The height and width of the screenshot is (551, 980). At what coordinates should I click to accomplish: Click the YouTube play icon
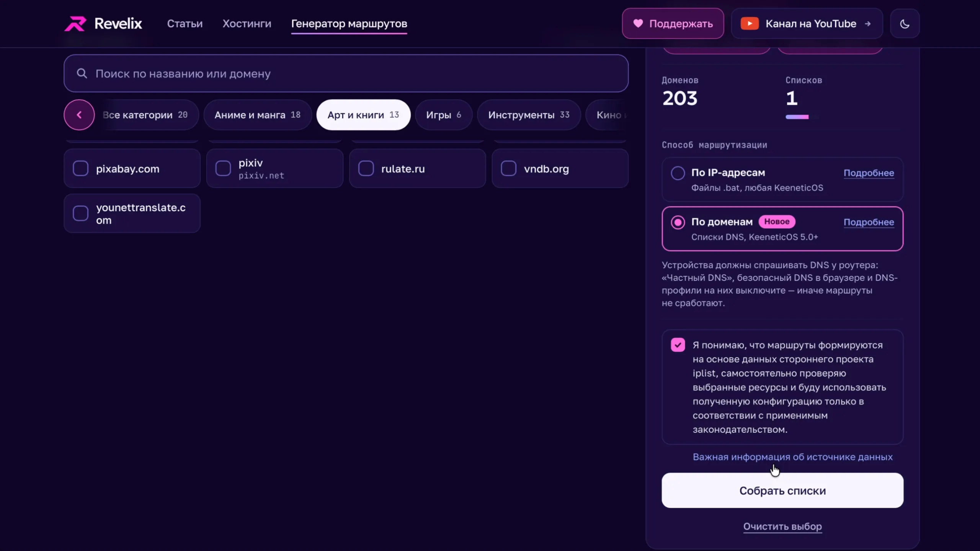[750, 24]
